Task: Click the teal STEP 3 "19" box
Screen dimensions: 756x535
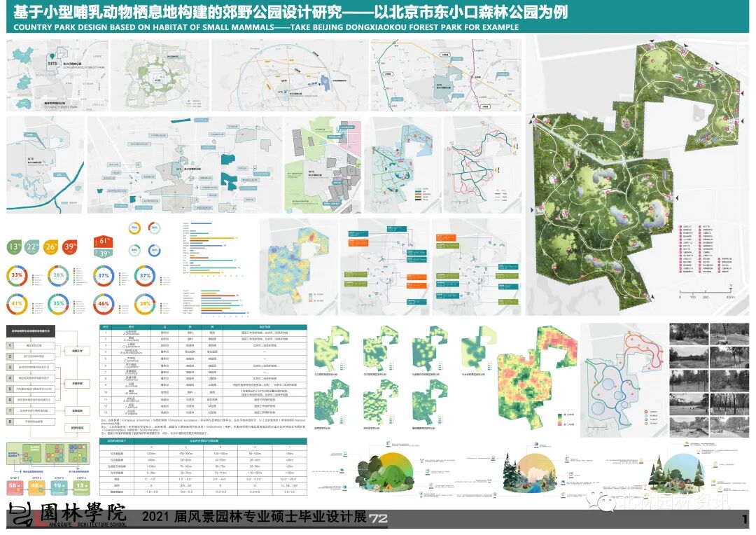Action: click(x=59, y=487)
